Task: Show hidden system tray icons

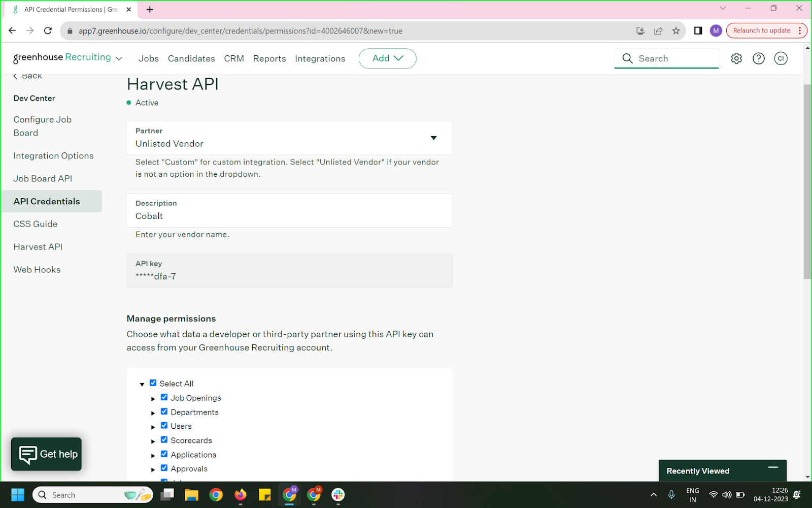Action: pos(654,495)
